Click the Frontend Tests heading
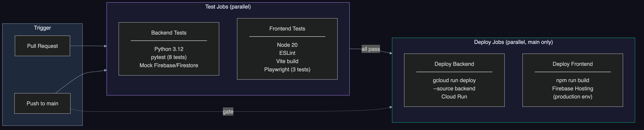Viewport: 644px width, 130px height. 287,29
